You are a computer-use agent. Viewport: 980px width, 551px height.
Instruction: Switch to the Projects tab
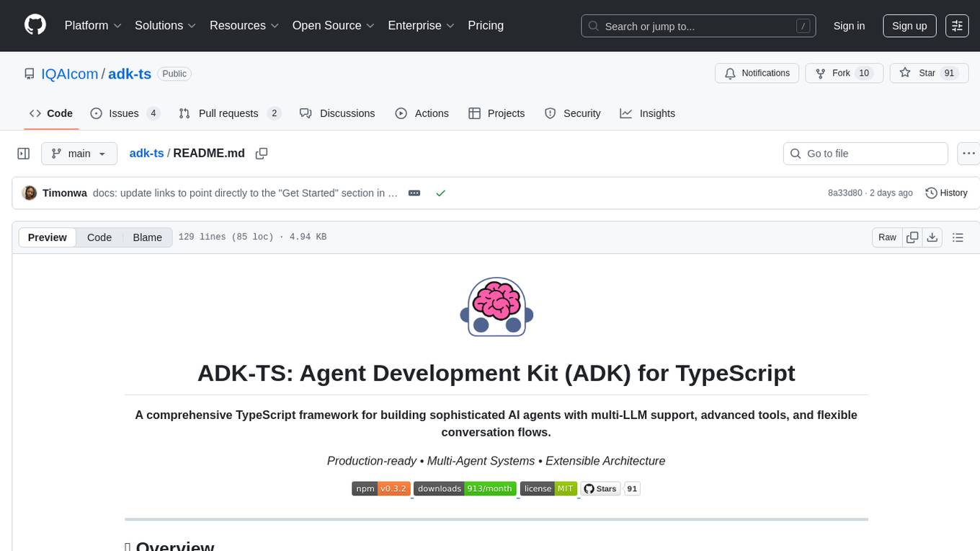click(496, 113)
